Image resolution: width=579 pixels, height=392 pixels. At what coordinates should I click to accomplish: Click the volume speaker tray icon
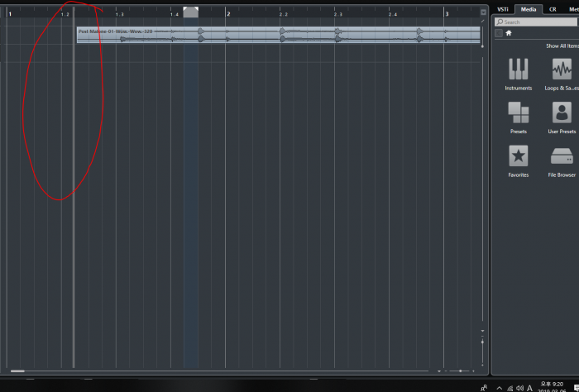pos(519,388)
